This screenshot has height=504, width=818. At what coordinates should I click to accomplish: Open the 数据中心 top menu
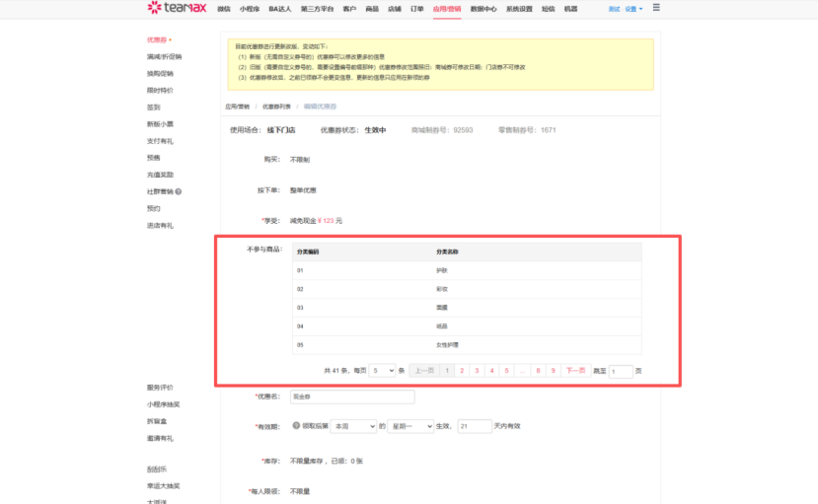pyautogui.click(x=483, y=9)
